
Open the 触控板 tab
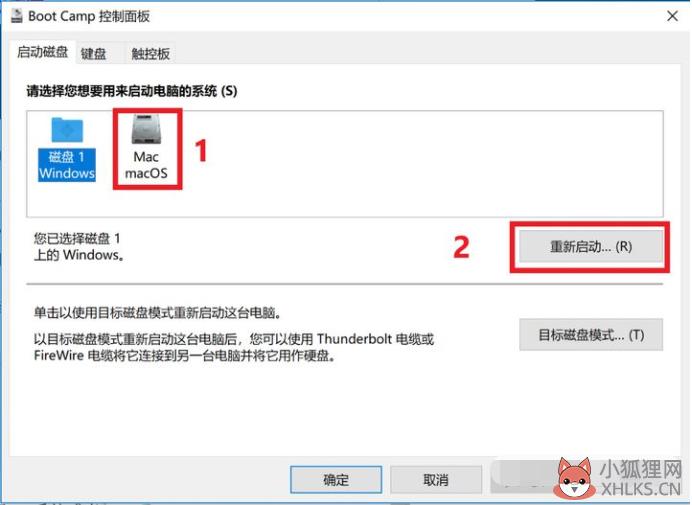point(150,54)
